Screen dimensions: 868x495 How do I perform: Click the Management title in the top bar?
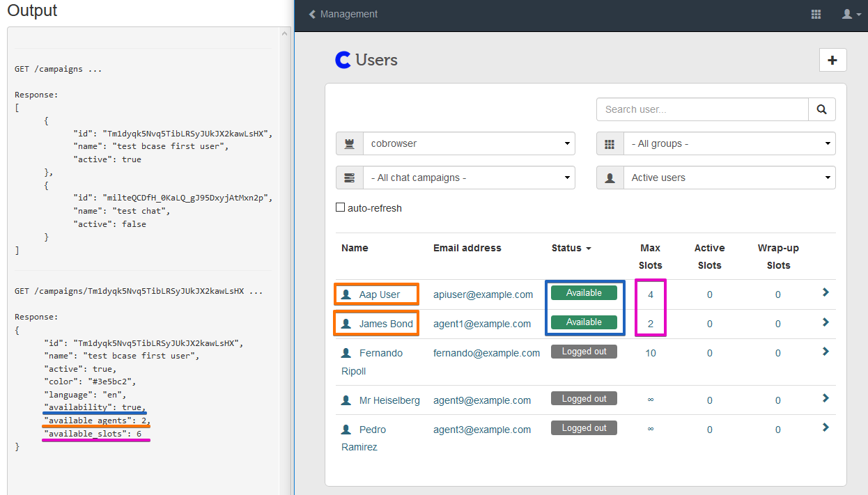tap(348, 14)
